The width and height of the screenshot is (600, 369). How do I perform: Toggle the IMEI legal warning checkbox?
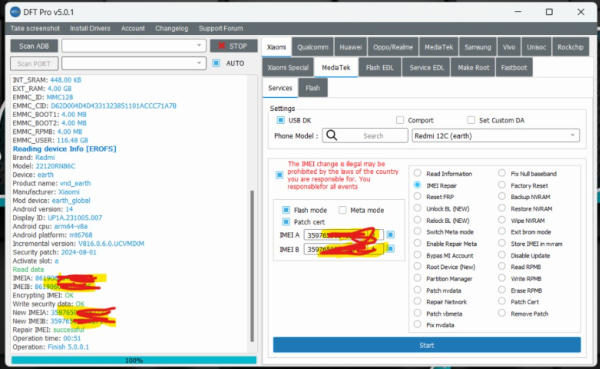[279, 175]
